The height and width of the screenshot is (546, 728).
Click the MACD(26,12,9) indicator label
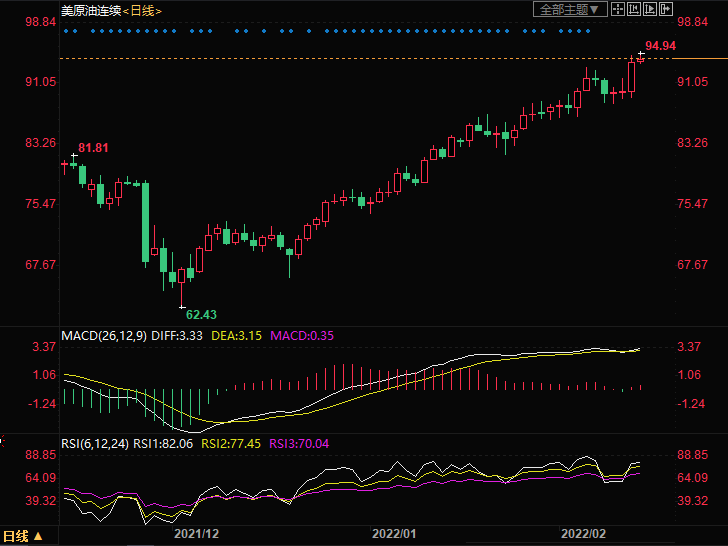(105, 336)
